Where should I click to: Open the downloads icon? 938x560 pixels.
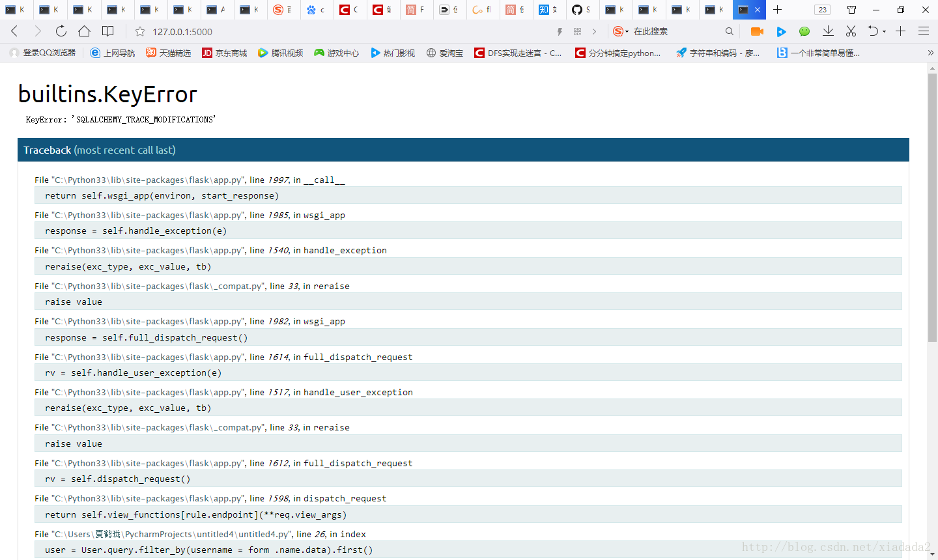[x=828, y=31]
